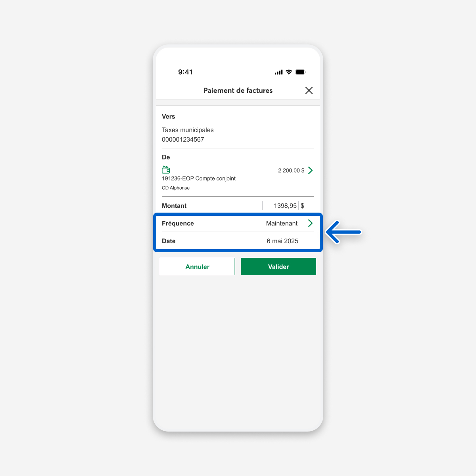Select the 6 mai 2025 date value
This screenshot has width=476, height=476.
(x=282, y=241)
